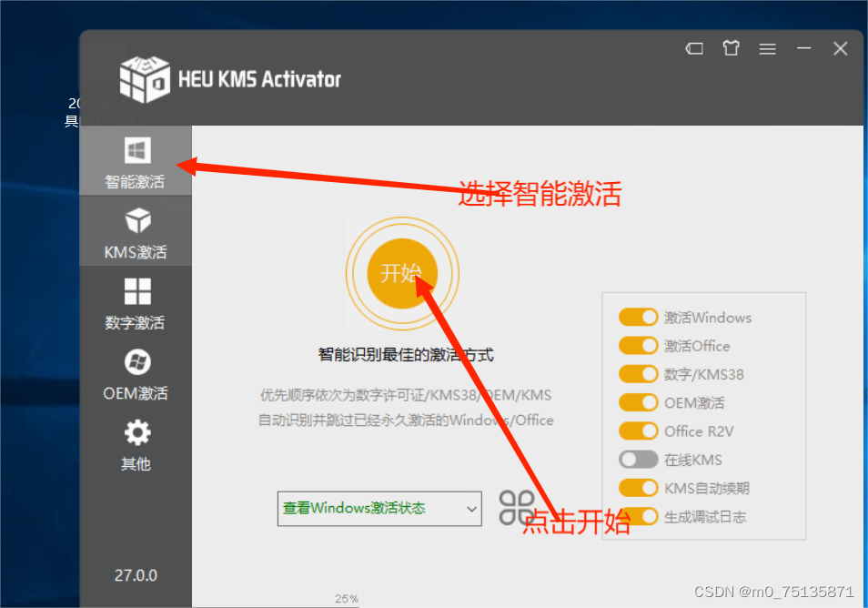Viewport: 868px width, 608px height.
Task: Open the skin T-shirt icon
Action: pyautogui.click(x=731, y=48)
